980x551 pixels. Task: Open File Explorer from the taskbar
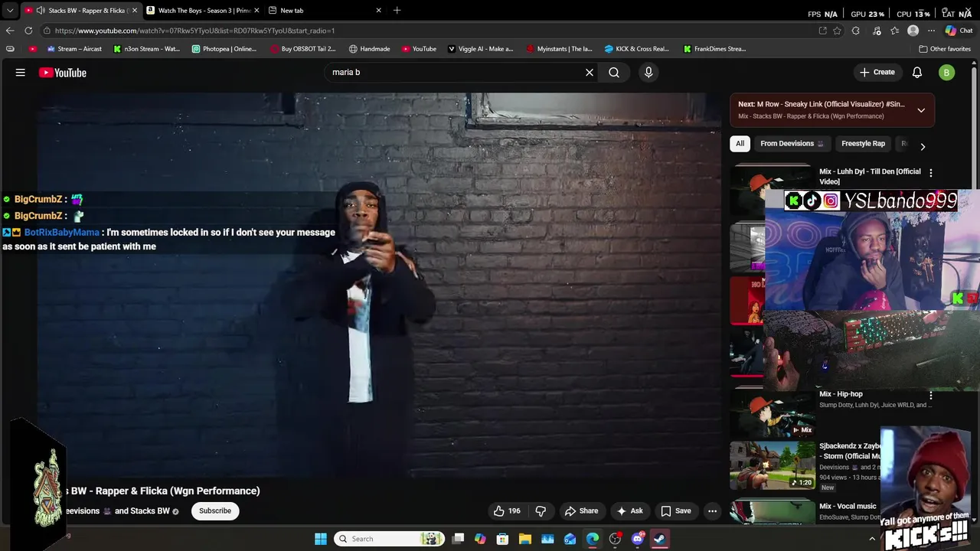[x=525, y=539]
